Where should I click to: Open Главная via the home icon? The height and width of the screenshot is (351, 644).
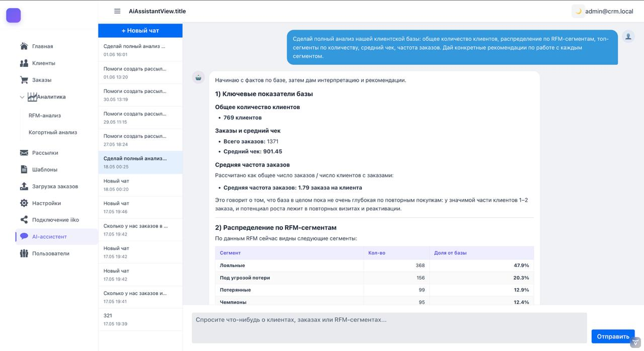[24, 46]
